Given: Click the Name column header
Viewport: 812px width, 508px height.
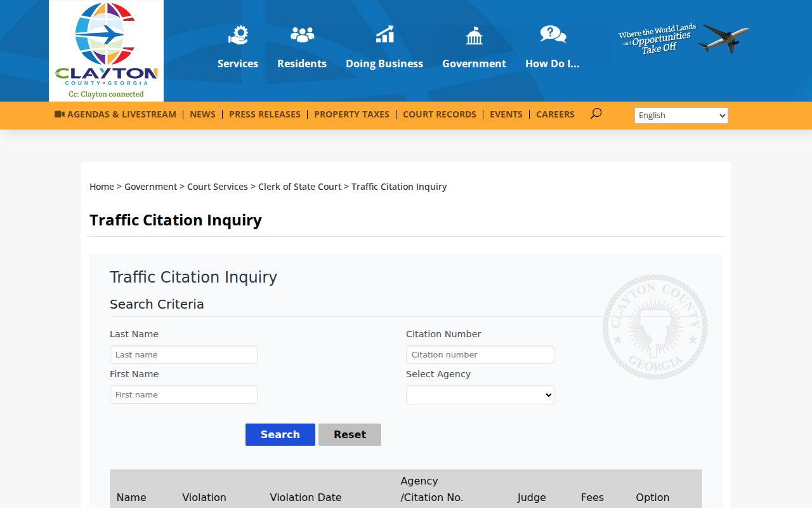Looking at the screenshot, I should coord(131,497).
